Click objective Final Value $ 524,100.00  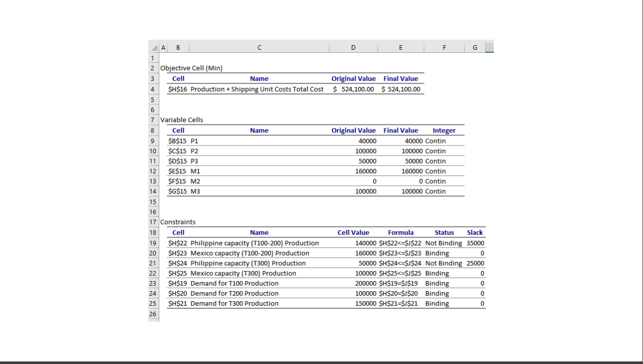click(x=401, y=89)
